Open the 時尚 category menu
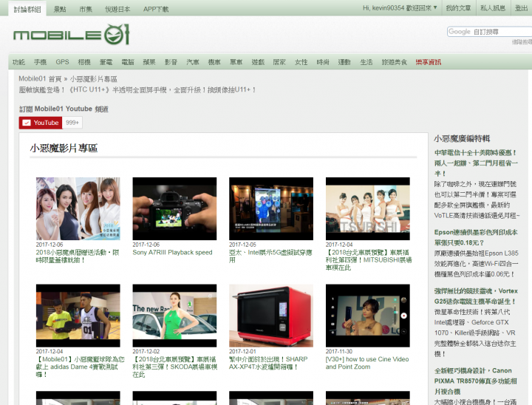The width and height of the screenshot is (532, 405). (x=323, y=62)
